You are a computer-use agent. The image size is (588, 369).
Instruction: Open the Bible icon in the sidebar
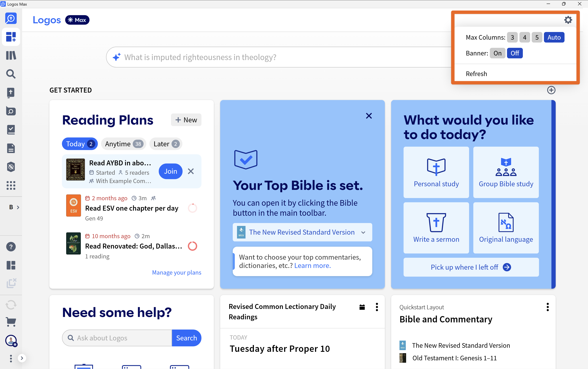tap(11, 93)
